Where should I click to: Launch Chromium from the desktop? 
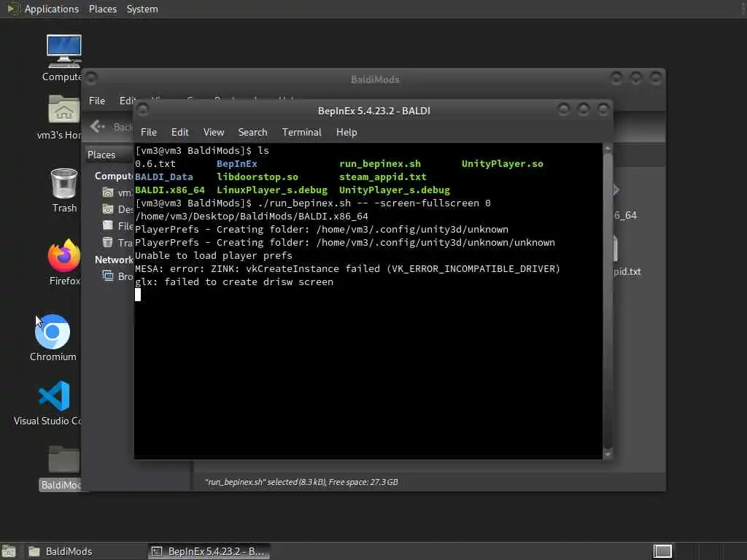(53, 332)
